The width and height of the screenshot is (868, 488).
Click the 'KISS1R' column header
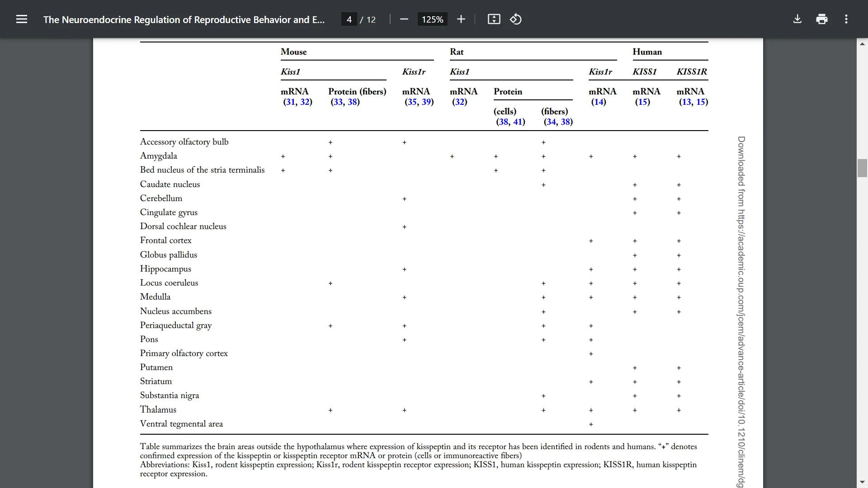click(692, 71)
